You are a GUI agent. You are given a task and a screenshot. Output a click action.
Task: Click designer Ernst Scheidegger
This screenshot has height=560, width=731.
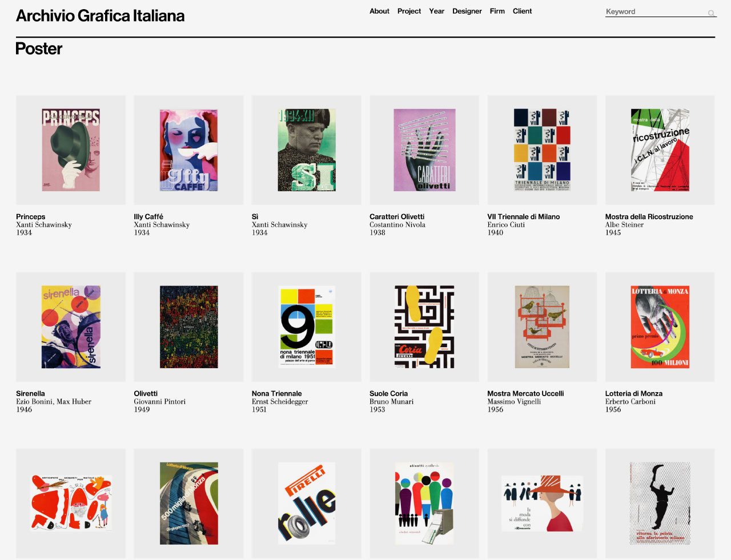point(280,402)
